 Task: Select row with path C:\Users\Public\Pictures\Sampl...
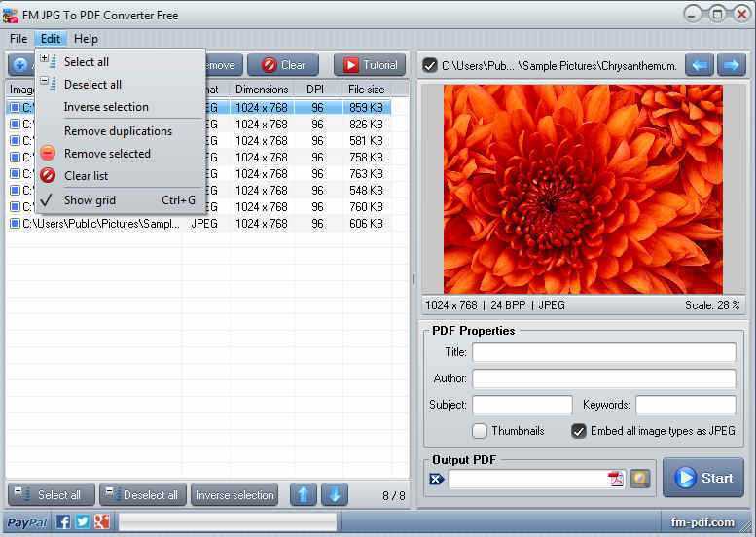point(198,224)
